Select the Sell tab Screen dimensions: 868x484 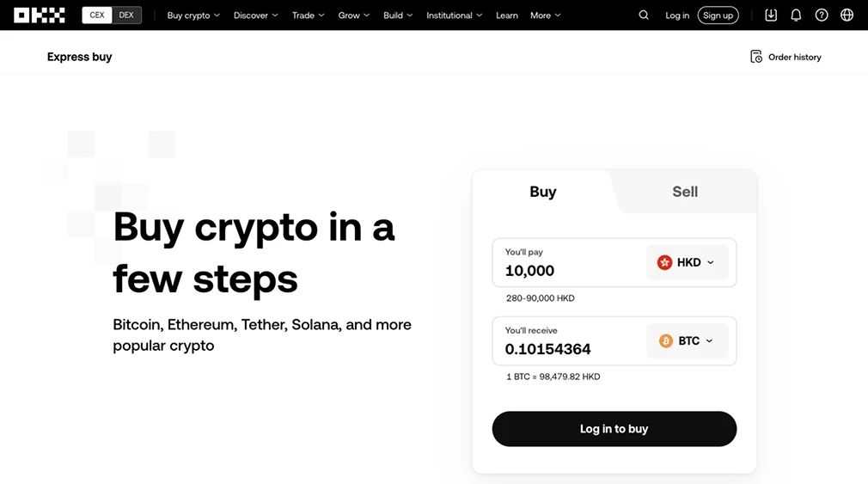pos(685,192)
